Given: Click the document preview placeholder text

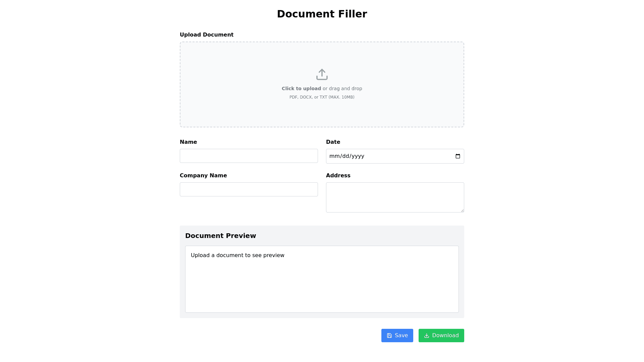Looking at the screenshot, I should [x=237, y=255].
